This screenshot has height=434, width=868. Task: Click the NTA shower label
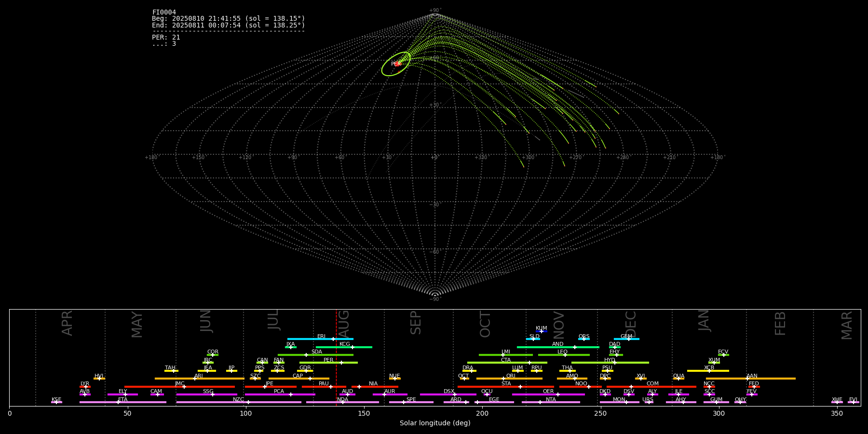click(x=551, y=400)
